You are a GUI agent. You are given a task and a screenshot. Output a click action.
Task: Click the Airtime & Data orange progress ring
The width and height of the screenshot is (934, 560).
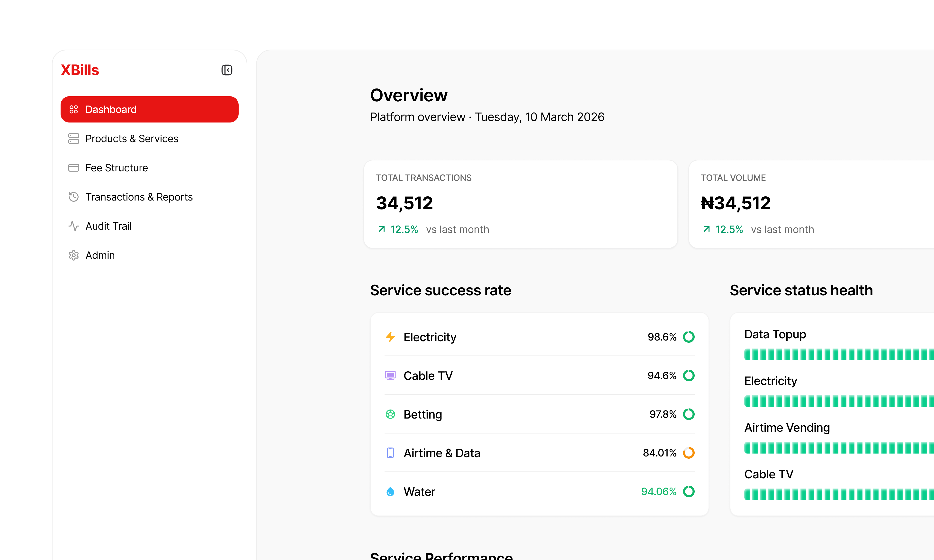689,453
